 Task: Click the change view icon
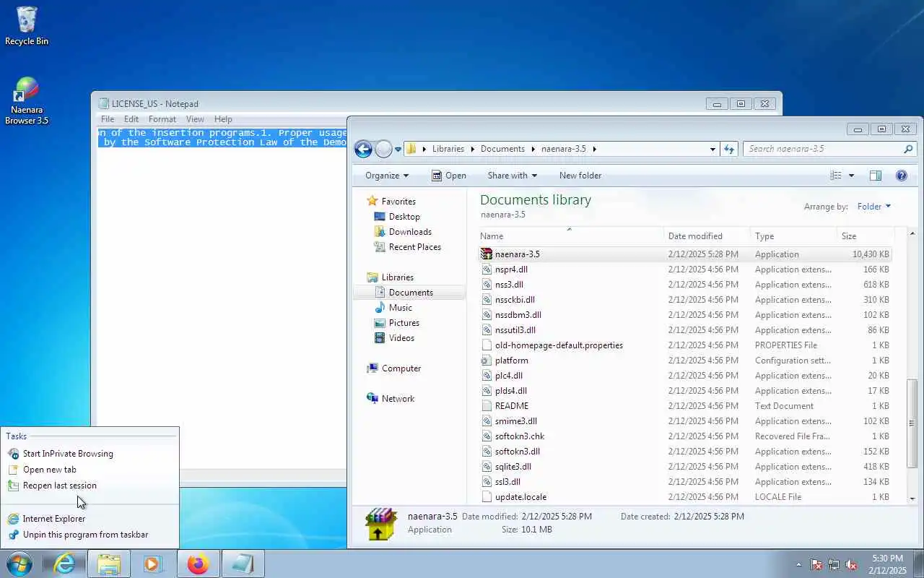[836, 176]
